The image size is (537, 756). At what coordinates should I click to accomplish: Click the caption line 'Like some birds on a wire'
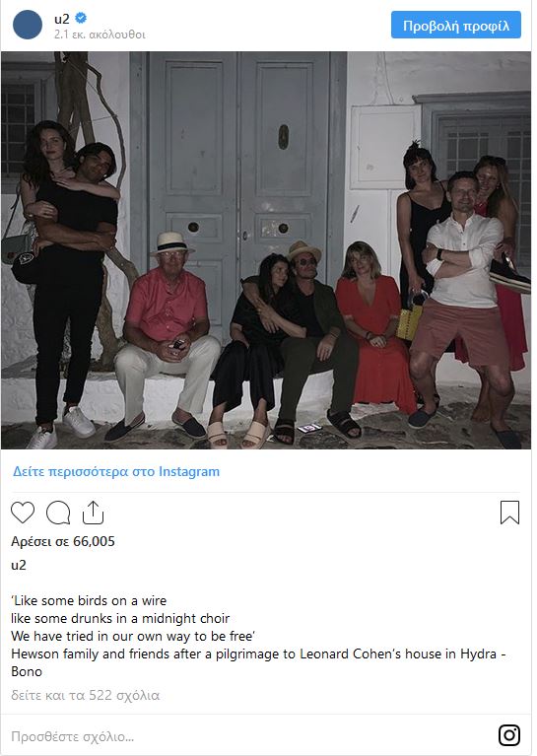click(x=89, y=600)
